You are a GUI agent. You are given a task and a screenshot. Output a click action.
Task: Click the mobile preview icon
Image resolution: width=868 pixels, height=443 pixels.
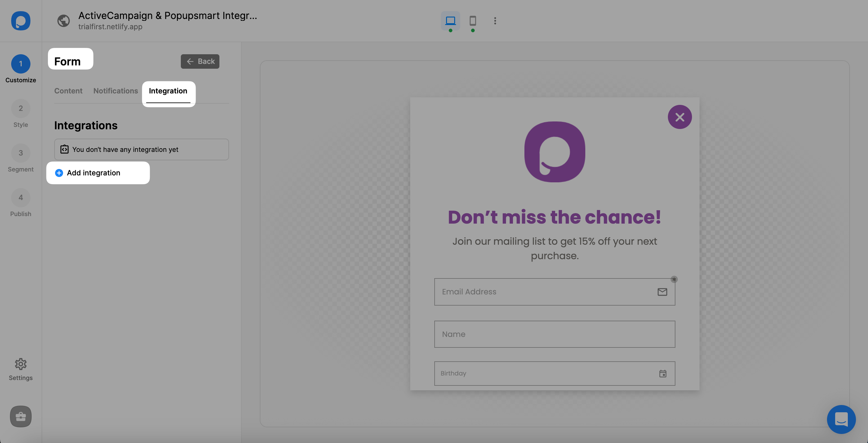click(472, 20)
